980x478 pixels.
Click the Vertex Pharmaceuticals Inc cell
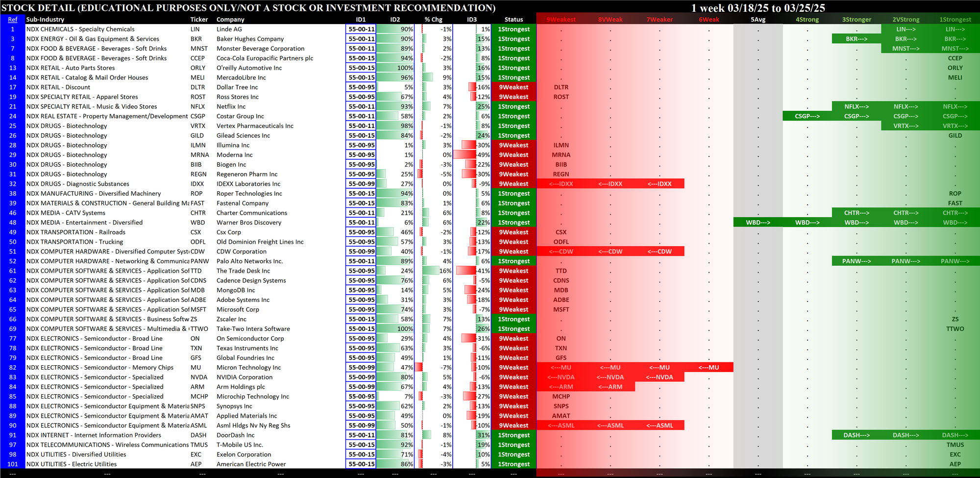pyautogui.click(x=255, y=126)
